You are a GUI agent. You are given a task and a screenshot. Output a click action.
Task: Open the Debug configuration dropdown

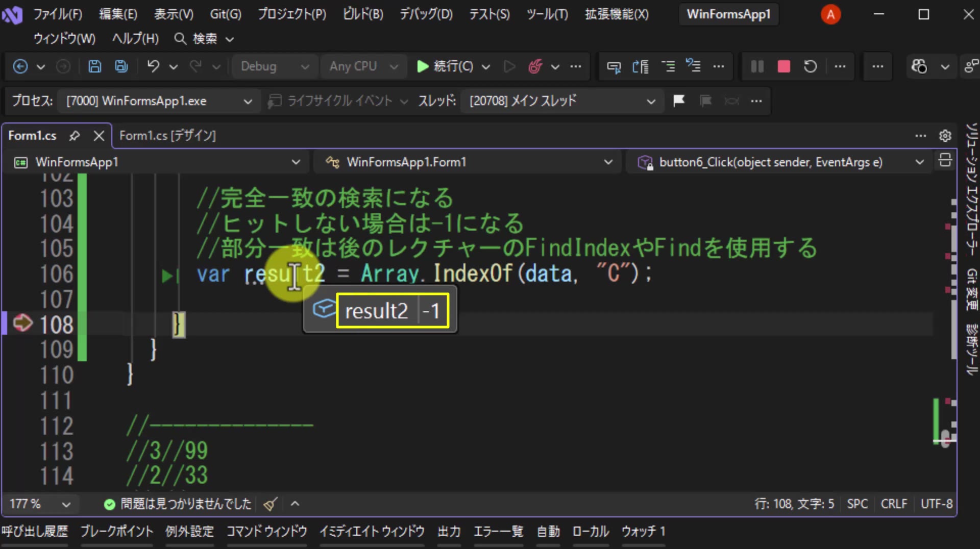point(274,66)
